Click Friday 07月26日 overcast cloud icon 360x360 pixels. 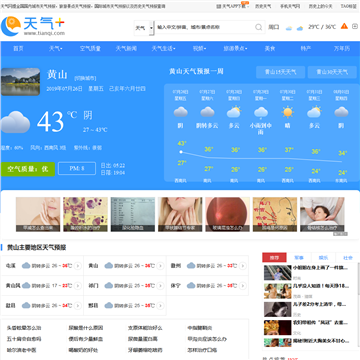point(181,112)
